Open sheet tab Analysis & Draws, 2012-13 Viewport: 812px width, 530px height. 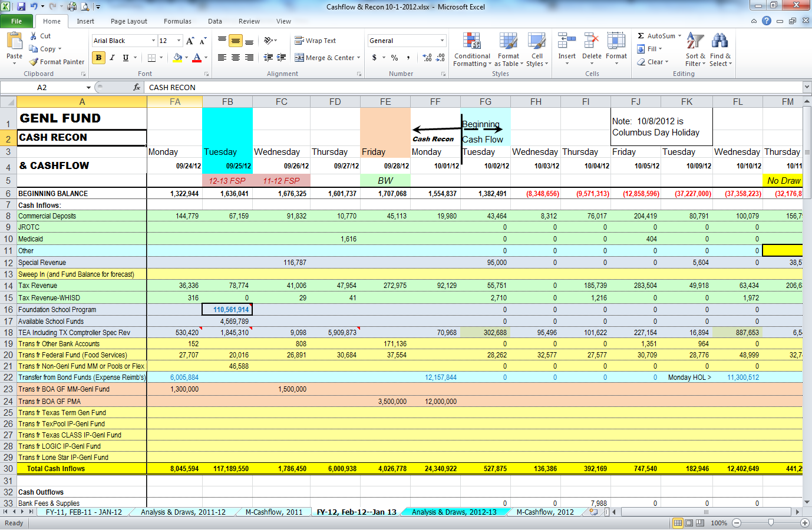(454, 512)
